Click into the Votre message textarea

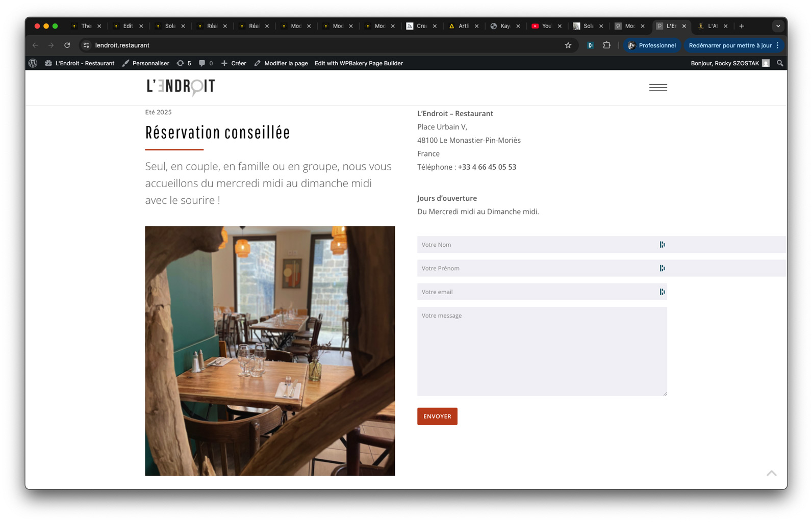[x=542, y=352]
